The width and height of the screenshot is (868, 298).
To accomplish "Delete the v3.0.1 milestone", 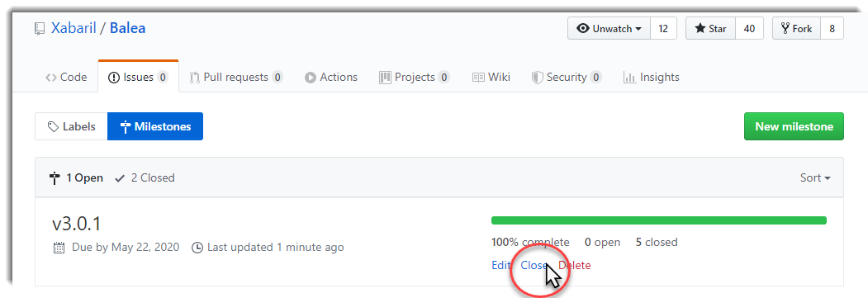I will (x=575, y=265).
